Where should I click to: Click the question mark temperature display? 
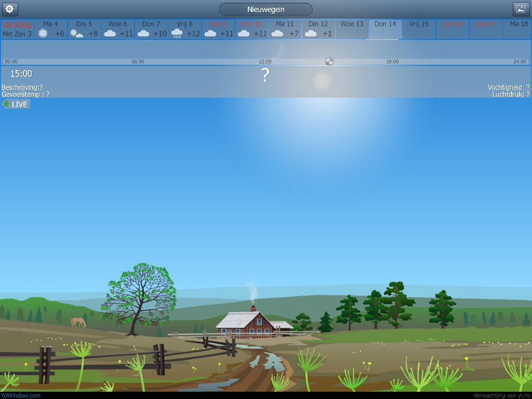pos(265,75)
